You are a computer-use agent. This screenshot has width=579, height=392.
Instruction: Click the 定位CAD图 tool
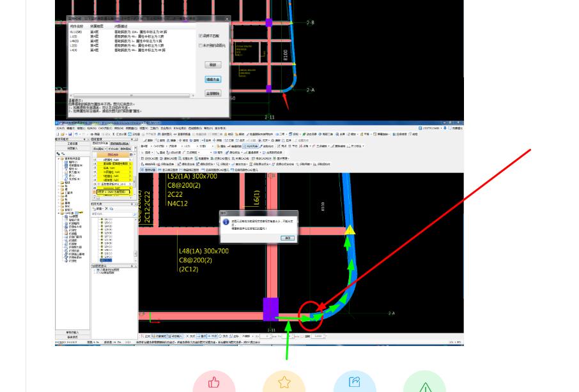pos(150,158)
